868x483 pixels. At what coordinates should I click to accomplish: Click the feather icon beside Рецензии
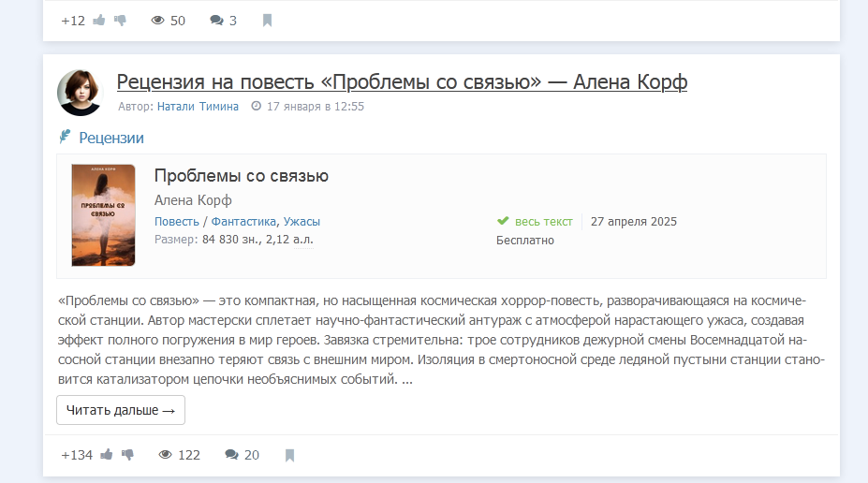click(65, 138)
